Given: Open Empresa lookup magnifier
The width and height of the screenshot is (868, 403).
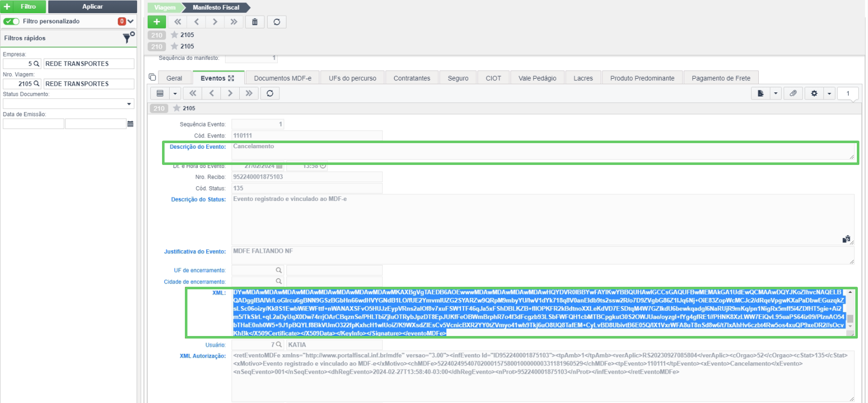Looking at the screenshot, I should (x=36, y=64).
